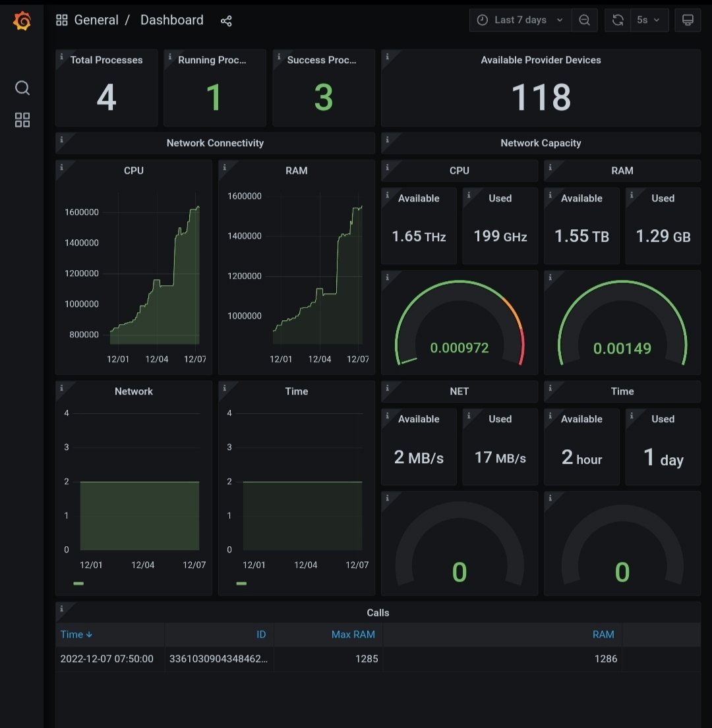Image resolution: width=712 pixels, height=728 pixels.
Task: Open the 5s refresh interval dropdown
Action: pyautogui.click(x=649, y=20)
